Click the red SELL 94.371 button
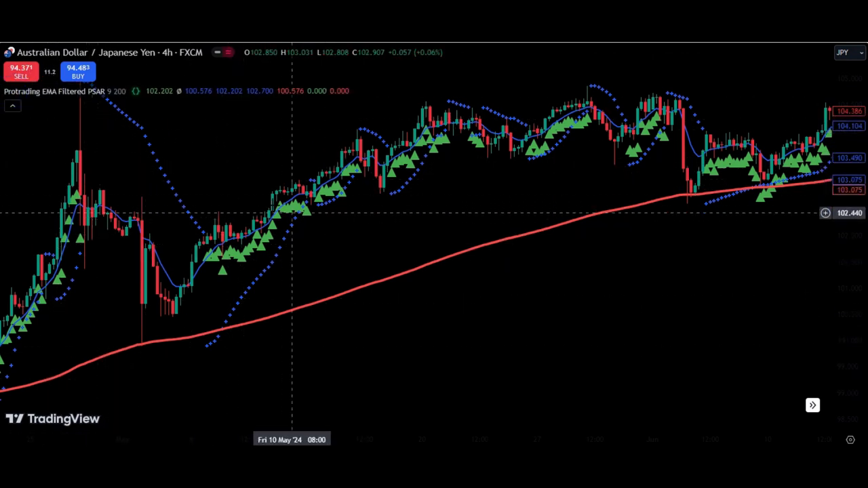This screenshot has width=868, height=488. (21, 71)
